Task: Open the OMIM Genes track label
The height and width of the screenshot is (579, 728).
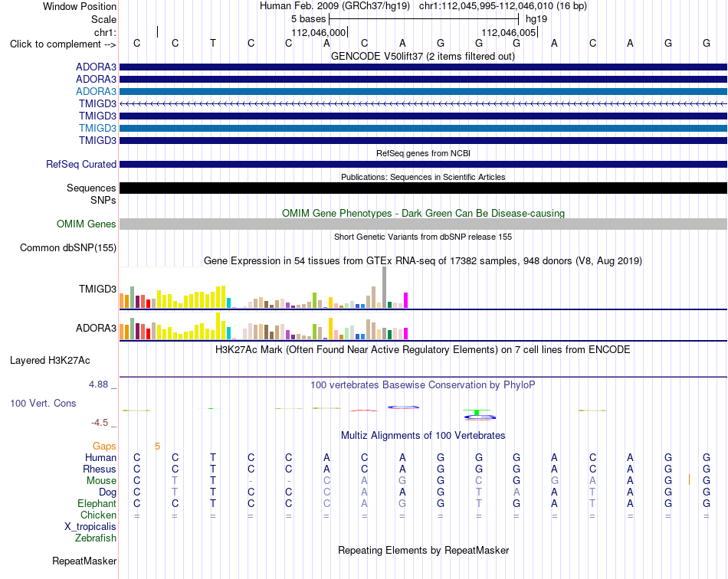Action: pos(87,224)
